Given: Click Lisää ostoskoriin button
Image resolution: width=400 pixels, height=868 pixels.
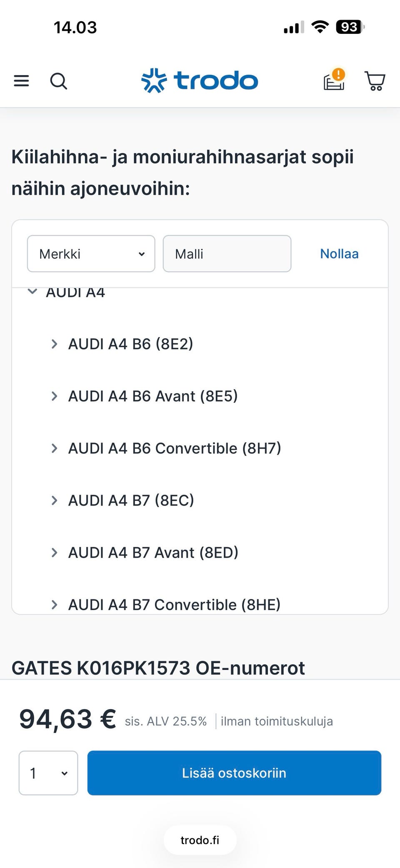Looking at the screenshot, I should pyautogui.click(x=234, y=773).
